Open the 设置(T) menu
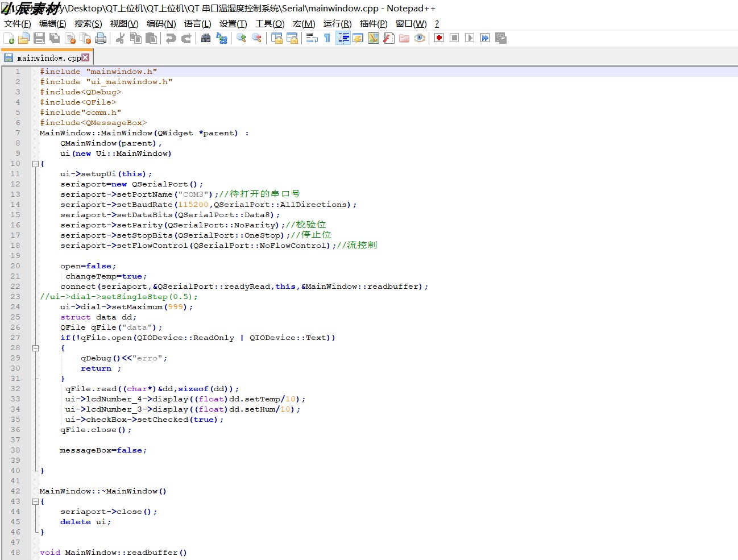This screenshot has height=560, width=738. tap(233, 24)
